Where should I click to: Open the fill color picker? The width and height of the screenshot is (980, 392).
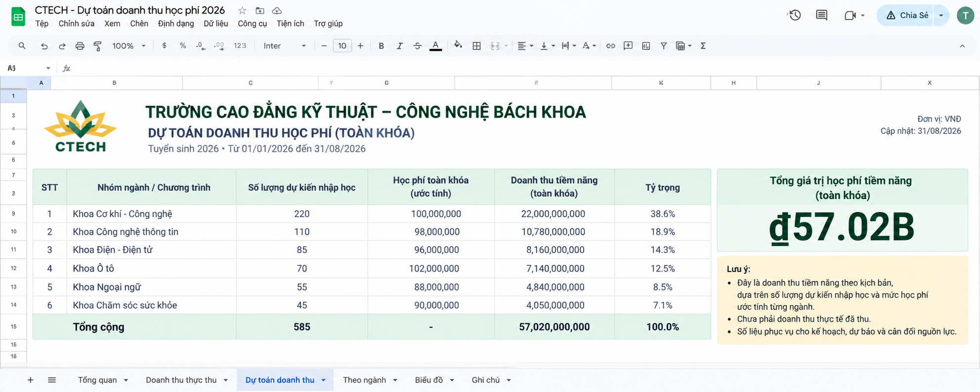pos(458,45)
